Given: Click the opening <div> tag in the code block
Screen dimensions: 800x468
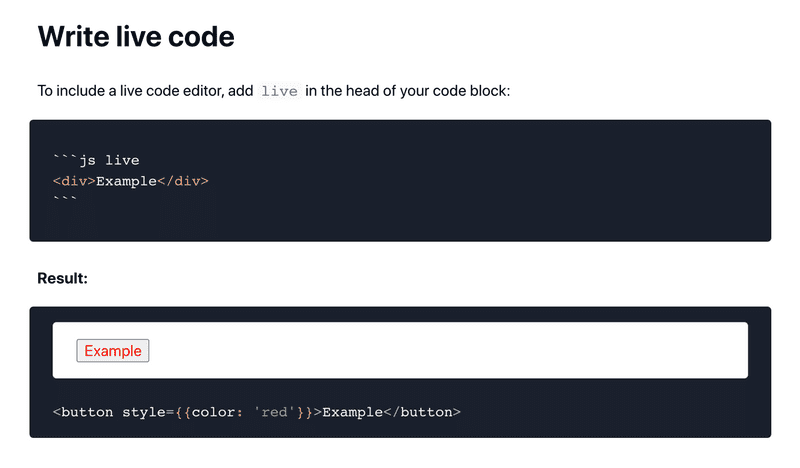Looking at the screenshot, I should (x=74, y=181).
